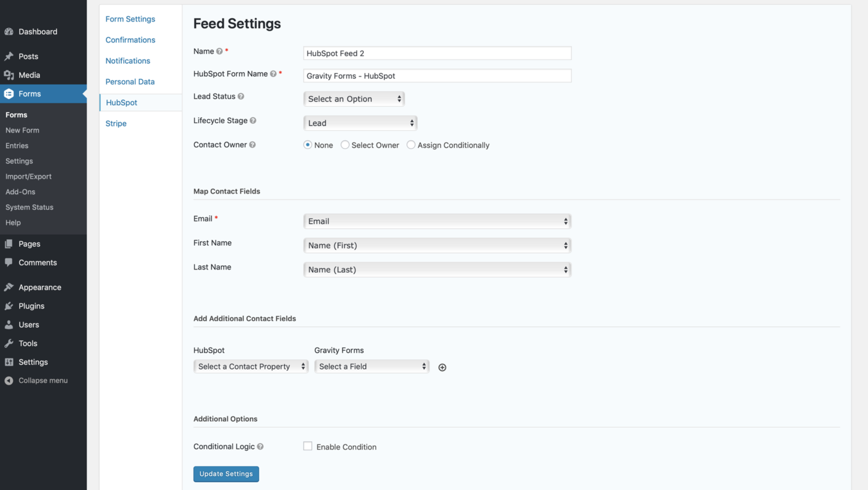Click the Lifecycle Stage help tooltip icon

point(253,121)
